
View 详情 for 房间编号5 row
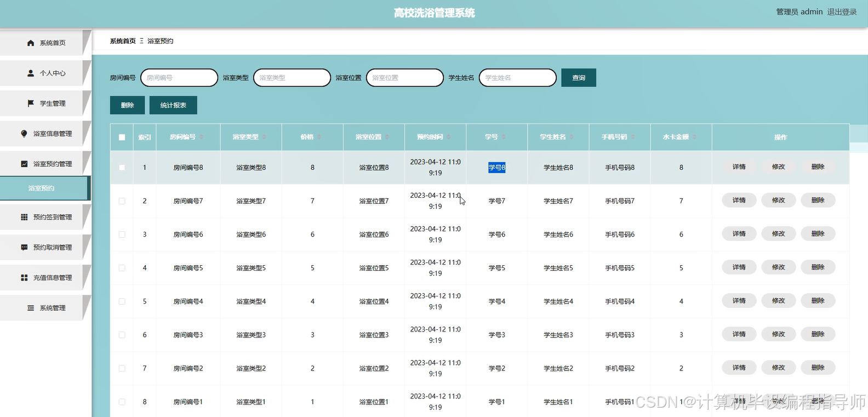coord(739,267)
